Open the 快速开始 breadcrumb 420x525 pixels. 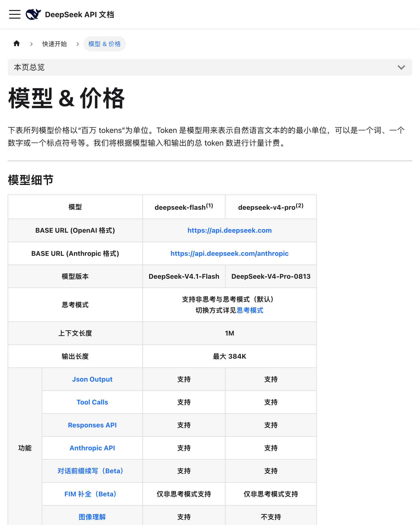point(55,44)
